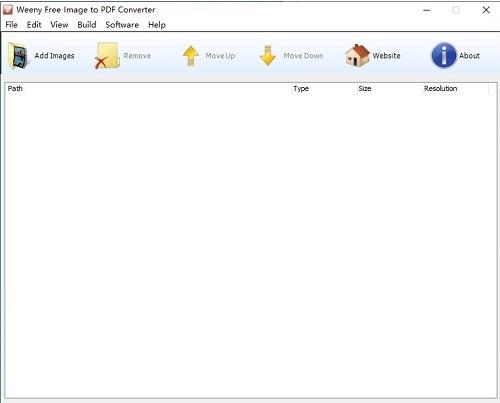Open the File menu
Image resolution: width=500 pixels, height=403 pixels.
click(11, 25)
